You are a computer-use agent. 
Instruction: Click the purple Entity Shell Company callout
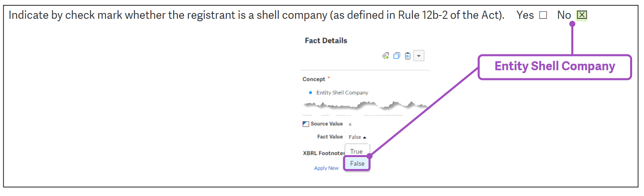[555, 67]
